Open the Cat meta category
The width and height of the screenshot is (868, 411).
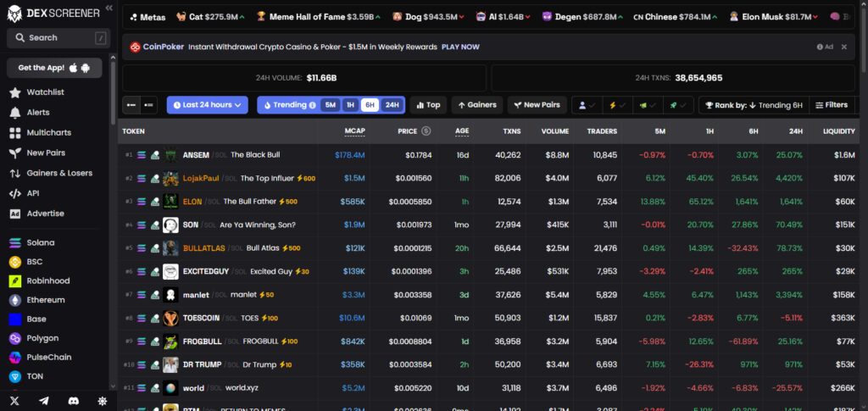click(x=210, y=17)
